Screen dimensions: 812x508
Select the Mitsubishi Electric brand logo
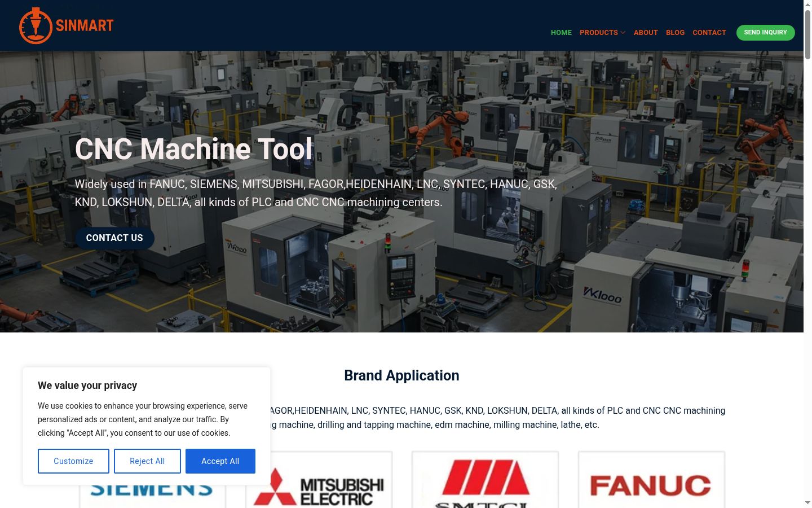[319, 480]
